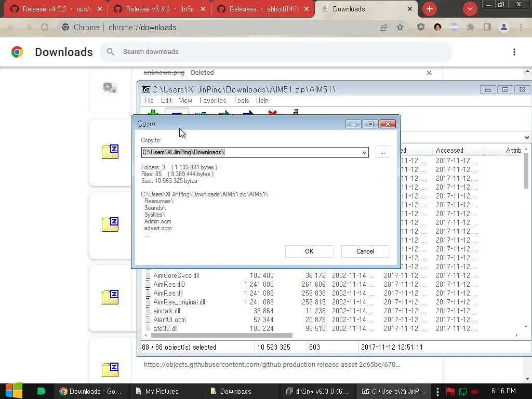Open the 7-Zip Help menu
The image size is (532, 399).
click(x=262, y=100)
